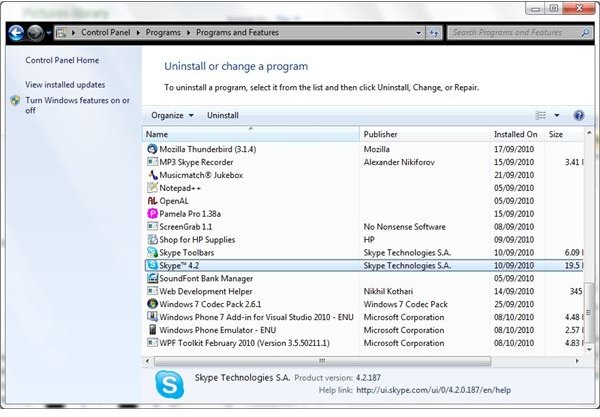Viewport: 600px width, 417px height.
Task: Sort by the Installed On column header
Action: pos(517,134)
